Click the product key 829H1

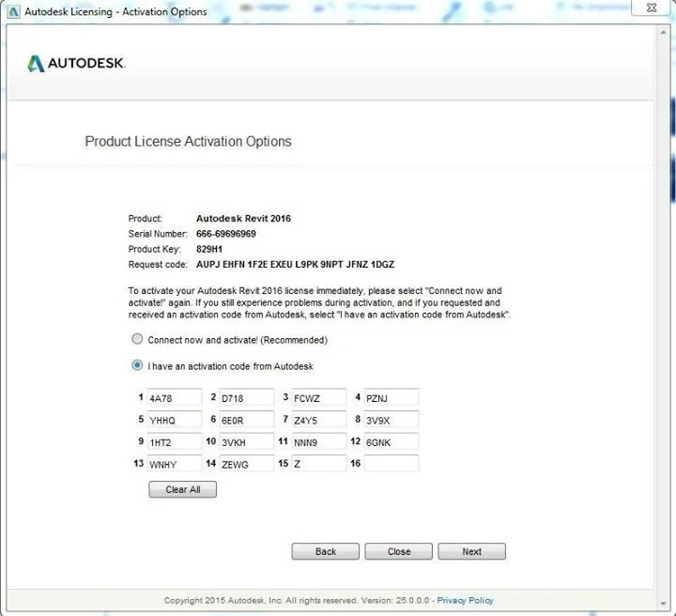tap(209, 249)
